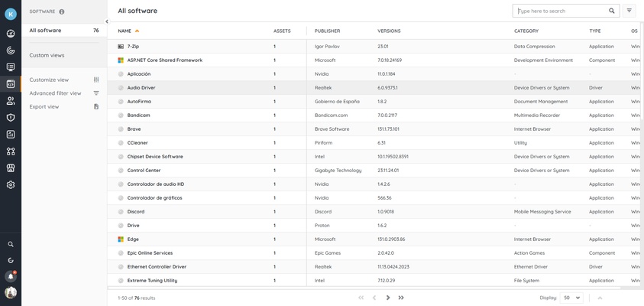Open the Discord software entry
This screenshot has height=306, width=644.
click(135, 212)
